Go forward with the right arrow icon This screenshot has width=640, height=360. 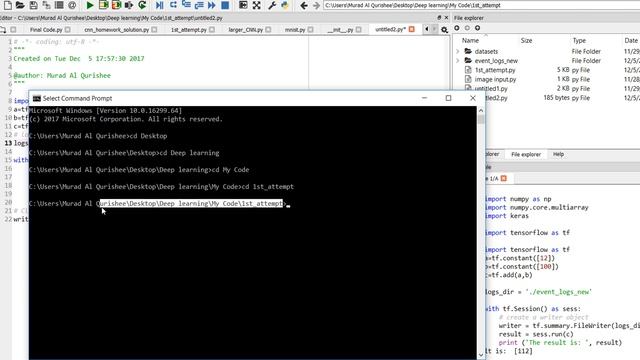tap(316, 5)
